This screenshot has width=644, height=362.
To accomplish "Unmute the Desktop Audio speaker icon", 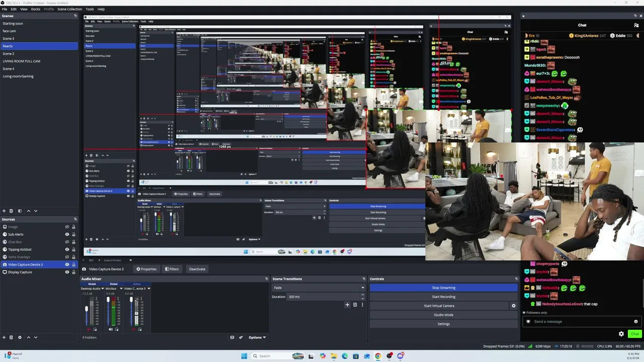I will pyautogui.click(x=89, y=329).
